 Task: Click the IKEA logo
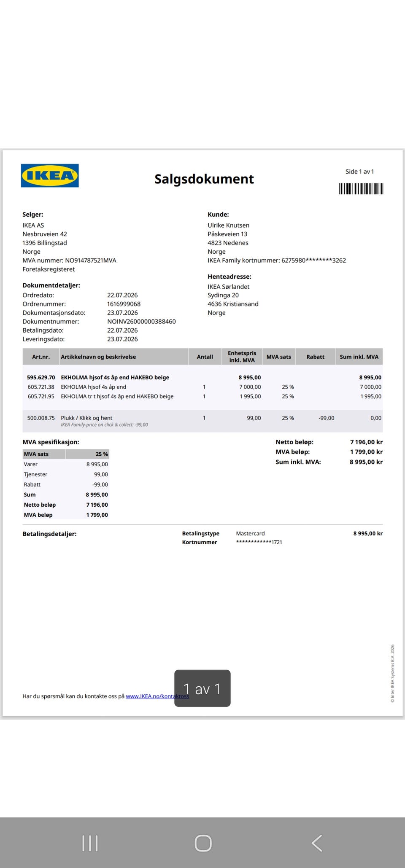[50, 175]
